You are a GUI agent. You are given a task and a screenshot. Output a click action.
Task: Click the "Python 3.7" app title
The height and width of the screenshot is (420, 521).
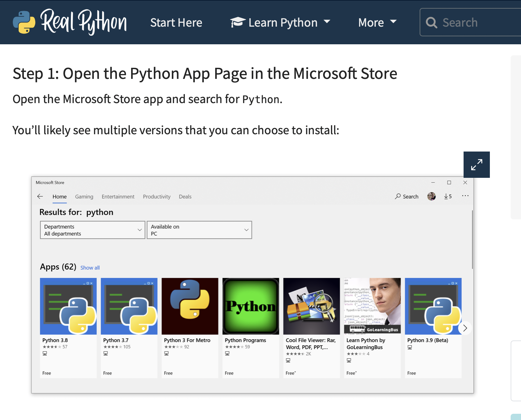(116, 340)
